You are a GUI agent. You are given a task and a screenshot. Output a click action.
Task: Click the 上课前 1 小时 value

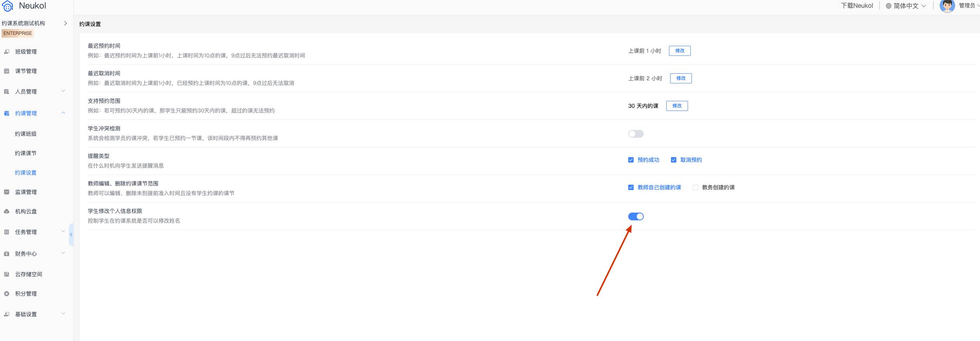(x=645, y=51)
